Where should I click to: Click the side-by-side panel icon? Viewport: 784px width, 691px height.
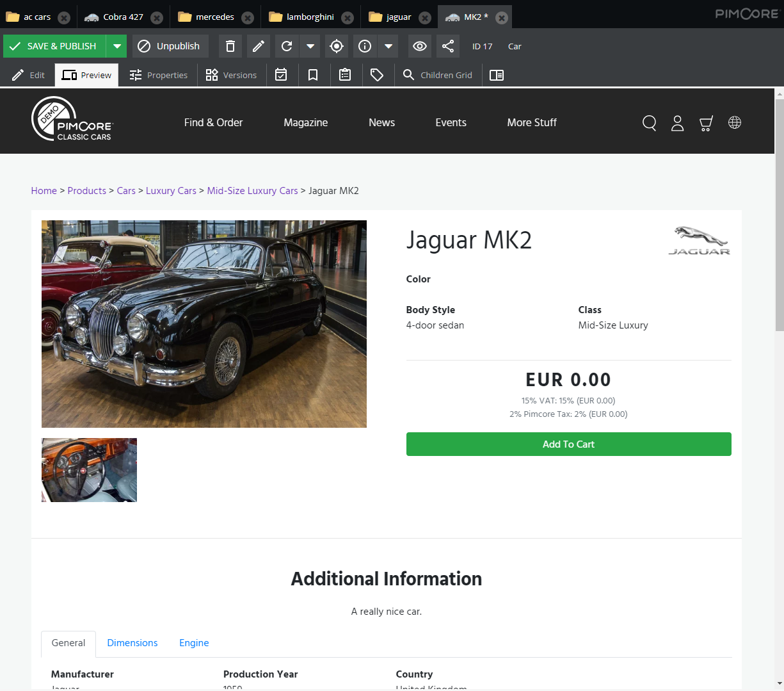tap(497, 75)
